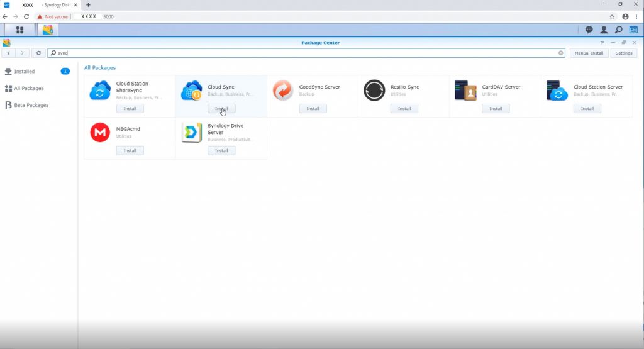This screenshot has width=644, height=349.
Task: Install CardDAV Server
Action: [x=496, y=108]
